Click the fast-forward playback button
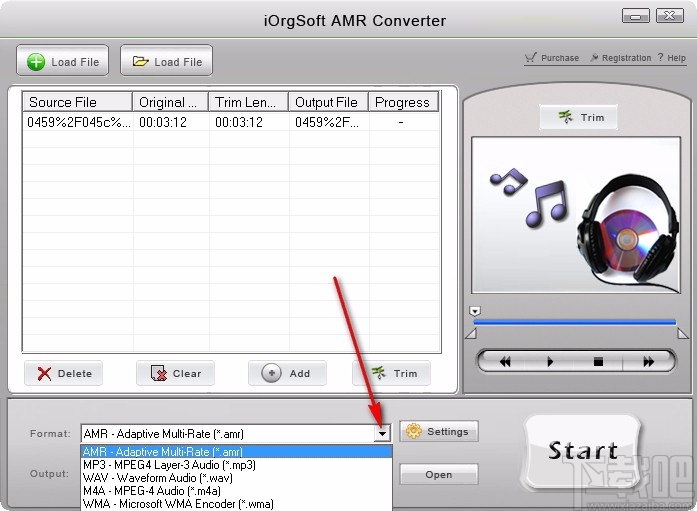Screen dimensions: 697x511 point(649,362)
